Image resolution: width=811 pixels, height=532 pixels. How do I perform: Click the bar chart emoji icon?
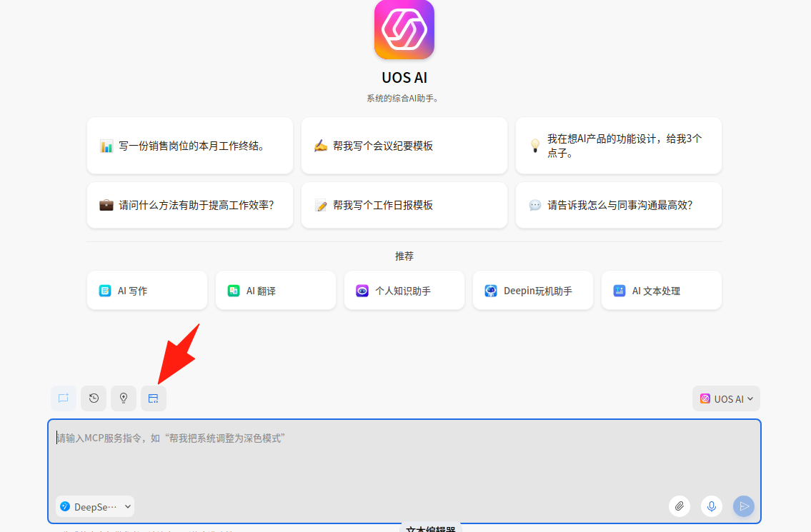pyautogui.click(x=106, y=146)
